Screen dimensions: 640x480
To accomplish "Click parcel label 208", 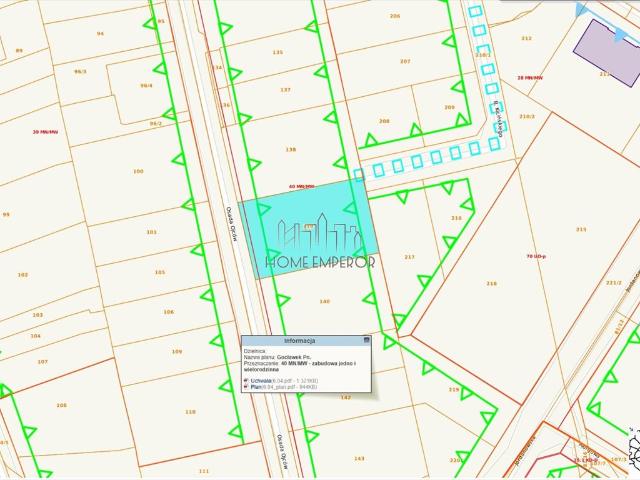I will click(x=384, y=121).
